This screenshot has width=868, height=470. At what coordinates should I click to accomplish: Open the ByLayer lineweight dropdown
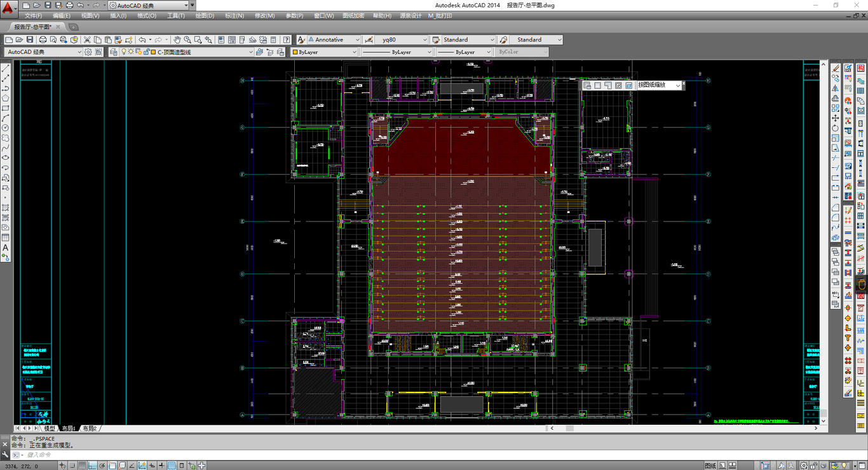pos(464,52)
